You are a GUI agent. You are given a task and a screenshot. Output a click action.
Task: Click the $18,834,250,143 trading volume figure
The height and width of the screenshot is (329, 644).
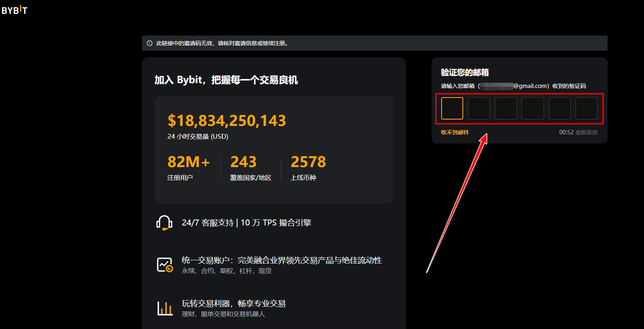227,121
